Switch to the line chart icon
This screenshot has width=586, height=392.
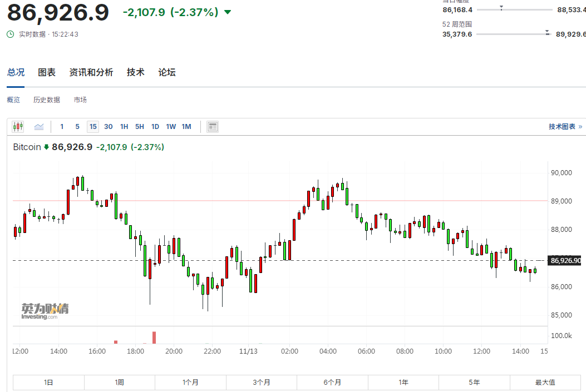38,126
